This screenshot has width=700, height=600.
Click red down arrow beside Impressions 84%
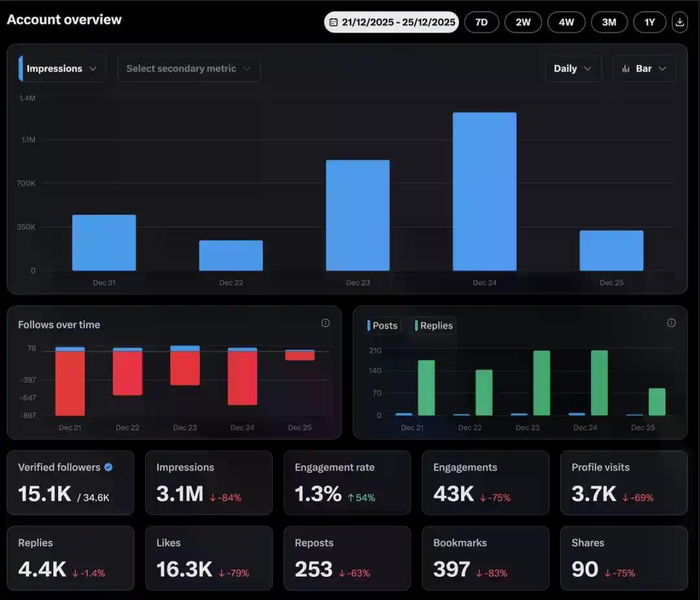[x=213, y=498]
